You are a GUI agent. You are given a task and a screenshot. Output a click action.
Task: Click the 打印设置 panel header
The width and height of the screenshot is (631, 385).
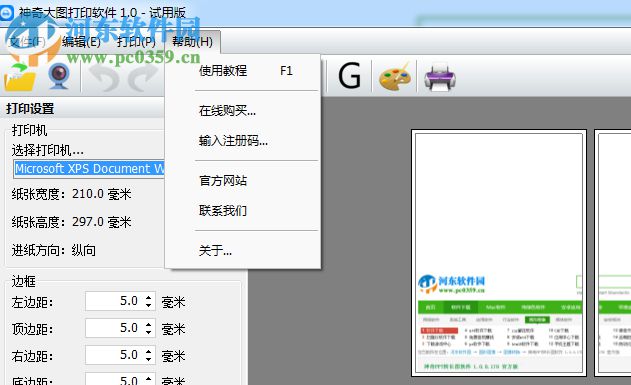(x=82, y=108)
